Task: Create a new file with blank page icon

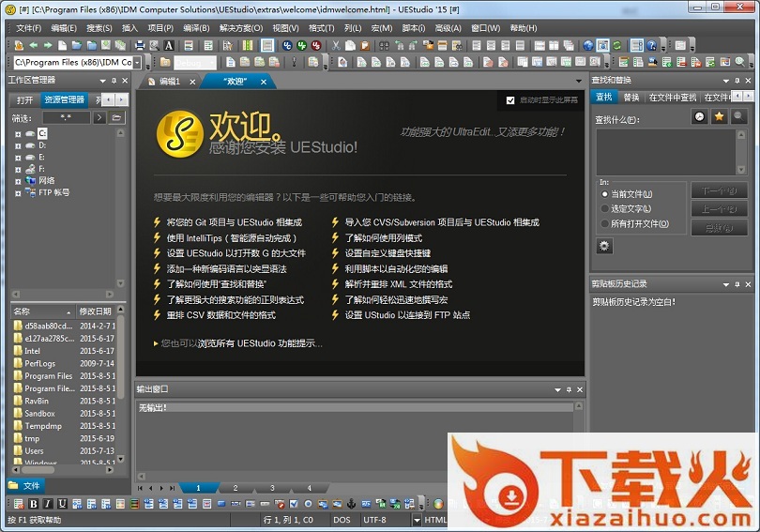Action: tap(62, 46)
